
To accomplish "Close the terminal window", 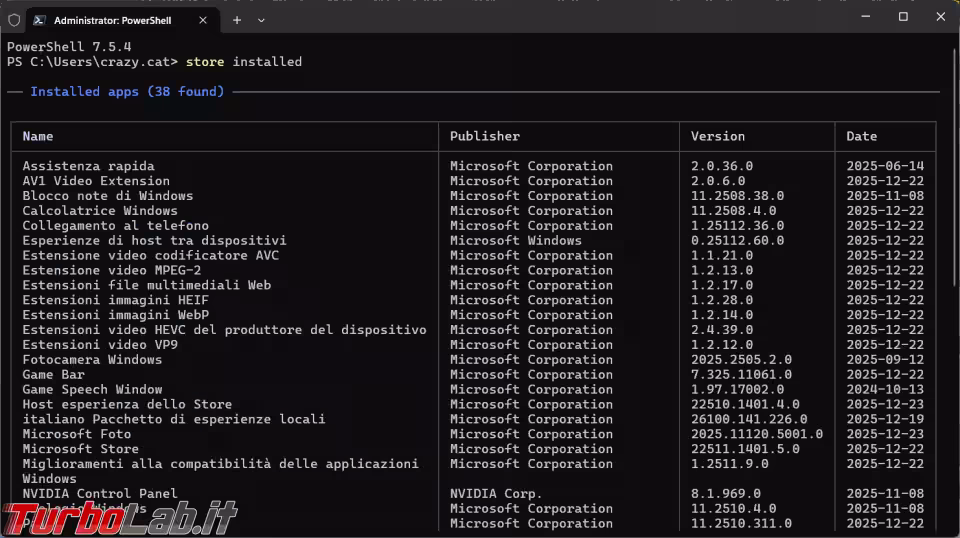I will point(941,17).
